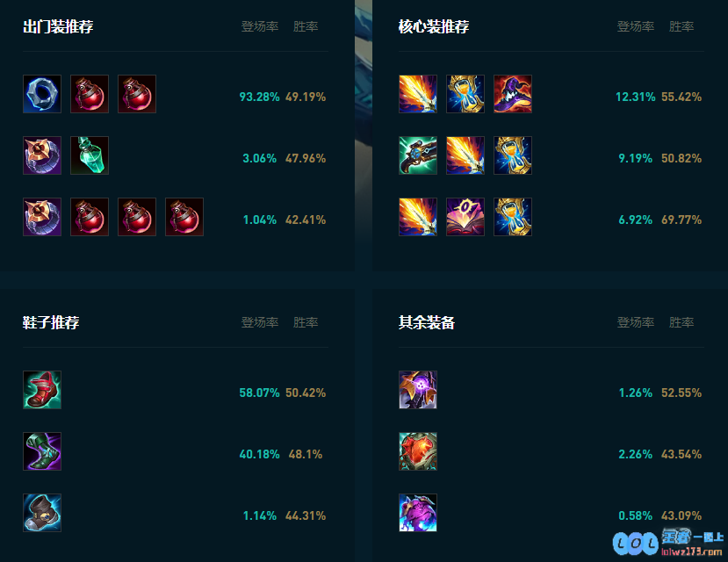
Task: Select the flaming sword icon in first core build
Action: pyautogui.click(x=418, y=94)
